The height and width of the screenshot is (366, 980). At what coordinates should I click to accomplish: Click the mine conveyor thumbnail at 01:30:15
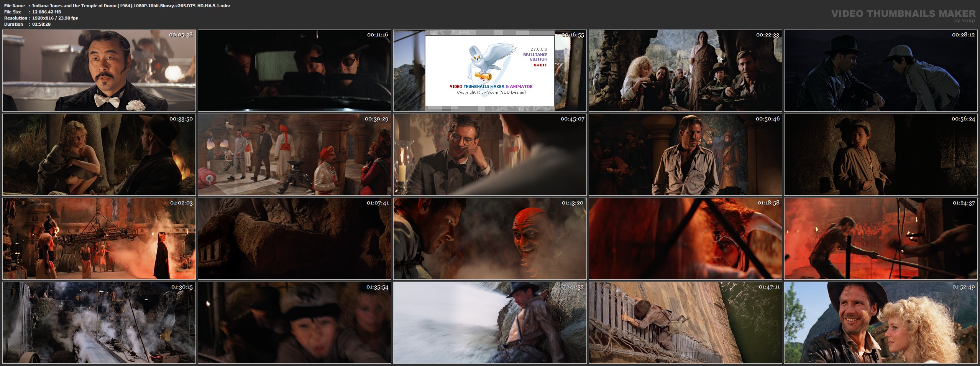pyautogui.click(x=99, y=323)
